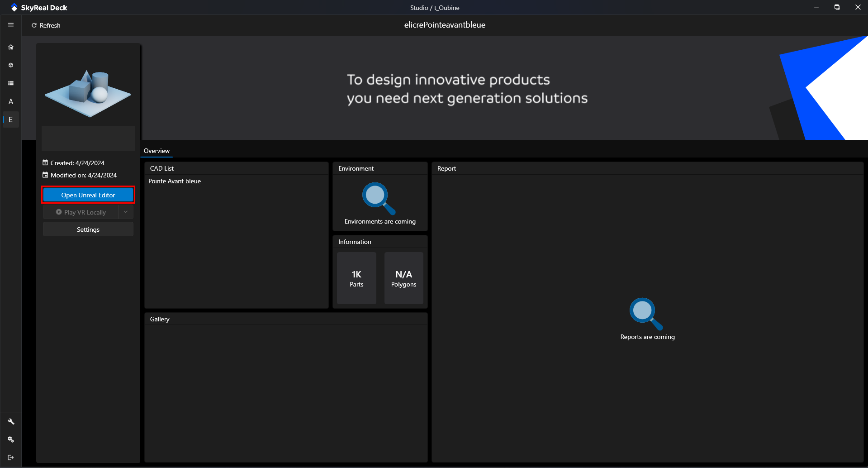Minimize the SkyReal Deck window
868x468 pixels.
816,7
